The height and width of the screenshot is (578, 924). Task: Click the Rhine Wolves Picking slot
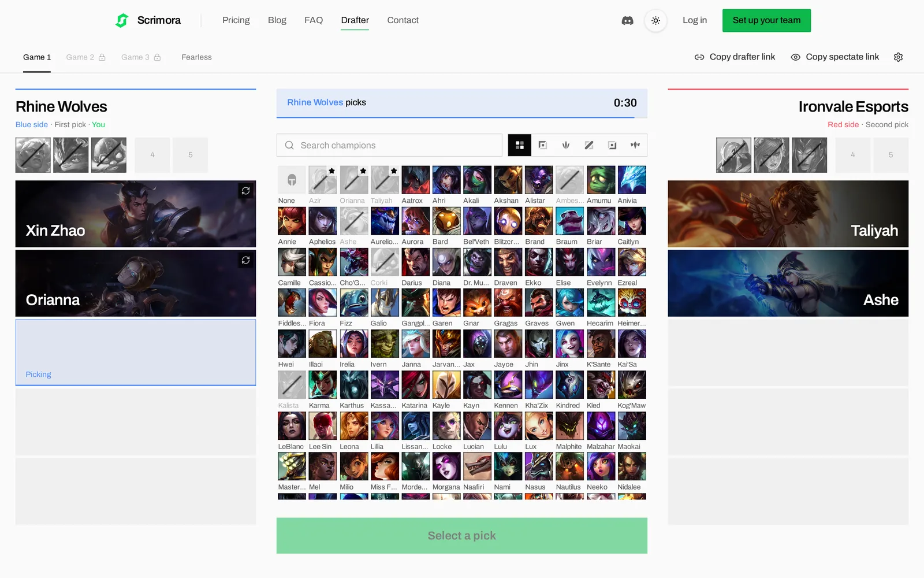click(x=136, y=353)
